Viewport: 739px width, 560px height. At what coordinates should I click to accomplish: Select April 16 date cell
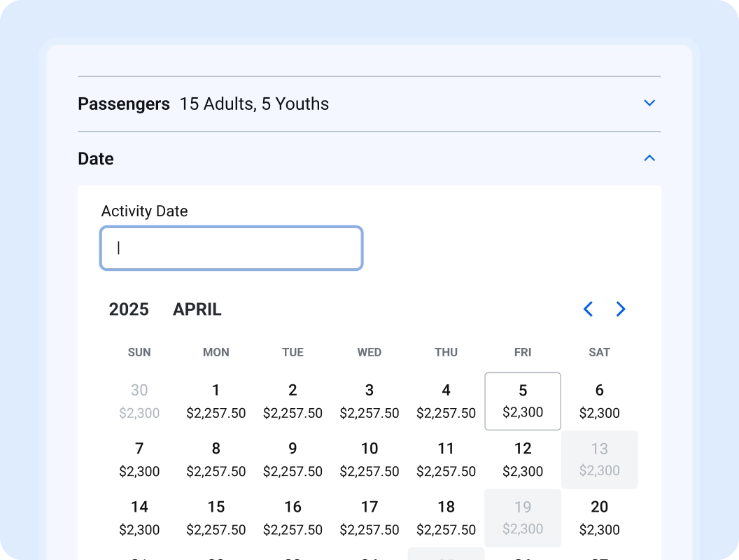click(293, 517)
